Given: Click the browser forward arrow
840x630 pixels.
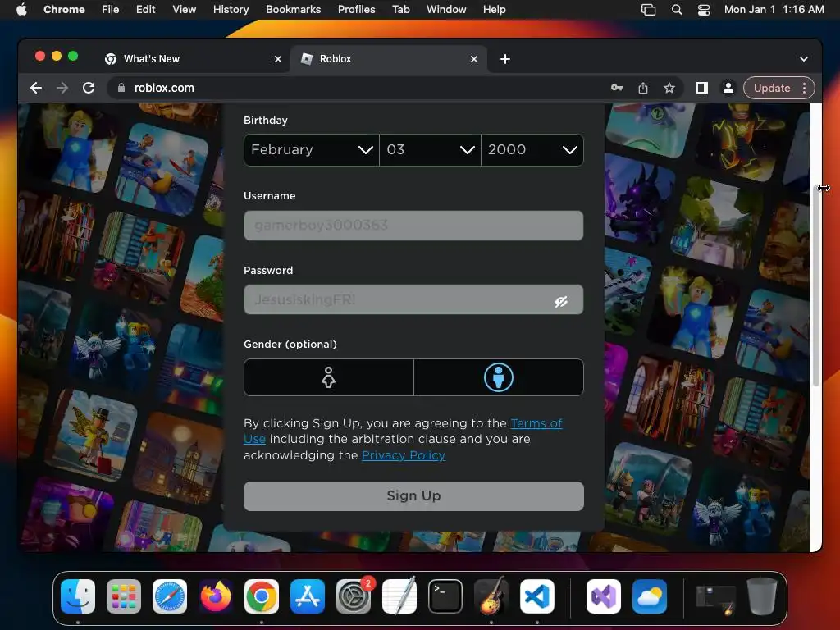Looking at the screenshot, I should pos(62,88).
